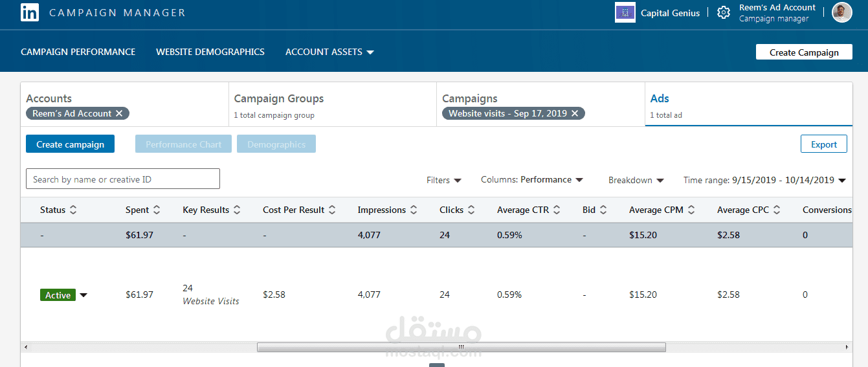The image size is (868, 367).
Task: Click the white Create Campaign button
Action: tap(804, 52)
